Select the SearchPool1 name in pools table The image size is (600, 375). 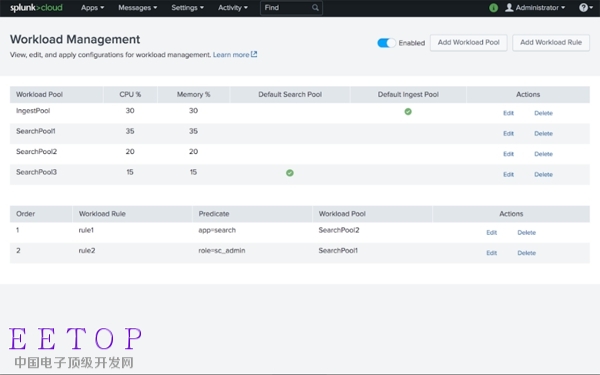pyautogui.click(x=36, y=131)
